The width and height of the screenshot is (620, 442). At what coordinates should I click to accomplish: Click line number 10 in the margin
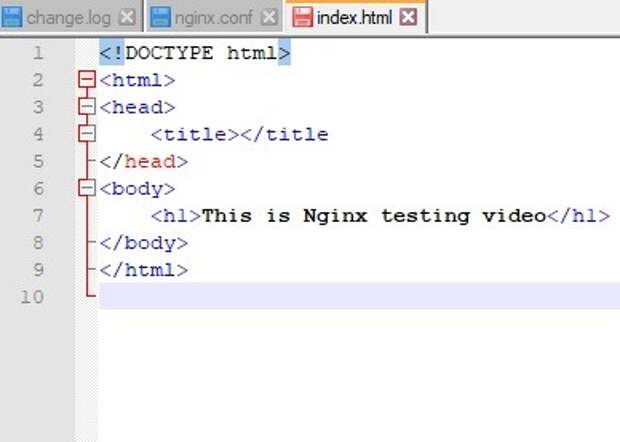pyautogui.click(x=32, y=297)
